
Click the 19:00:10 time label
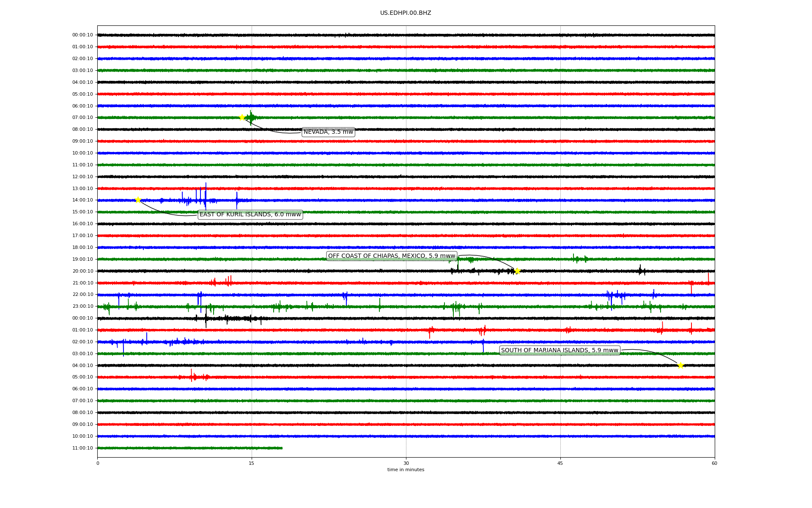82,260
